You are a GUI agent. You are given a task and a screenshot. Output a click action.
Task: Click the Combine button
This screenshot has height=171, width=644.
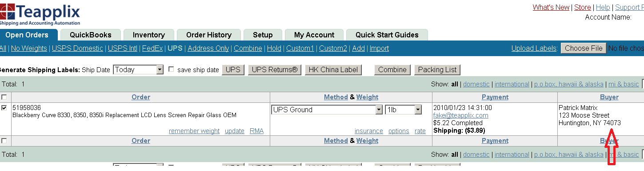pos(392,69)
